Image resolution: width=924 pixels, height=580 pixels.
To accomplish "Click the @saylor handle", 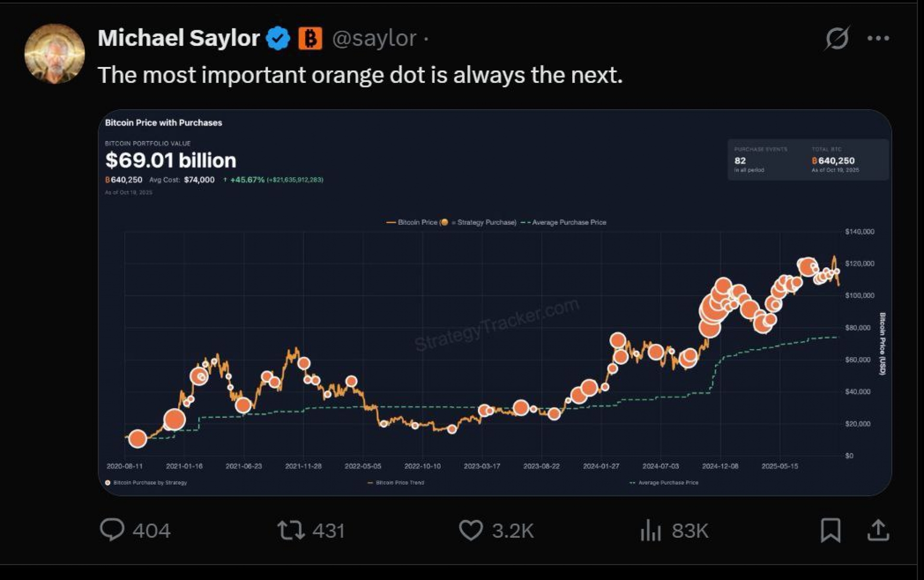I will pos(374,38).
